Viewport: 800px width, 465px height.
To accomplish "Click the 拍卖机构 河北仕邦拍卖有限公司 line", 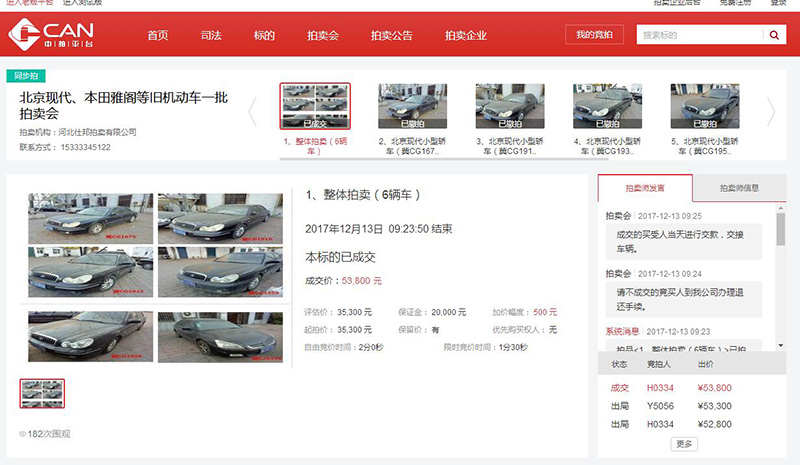I will coord(78,132).
